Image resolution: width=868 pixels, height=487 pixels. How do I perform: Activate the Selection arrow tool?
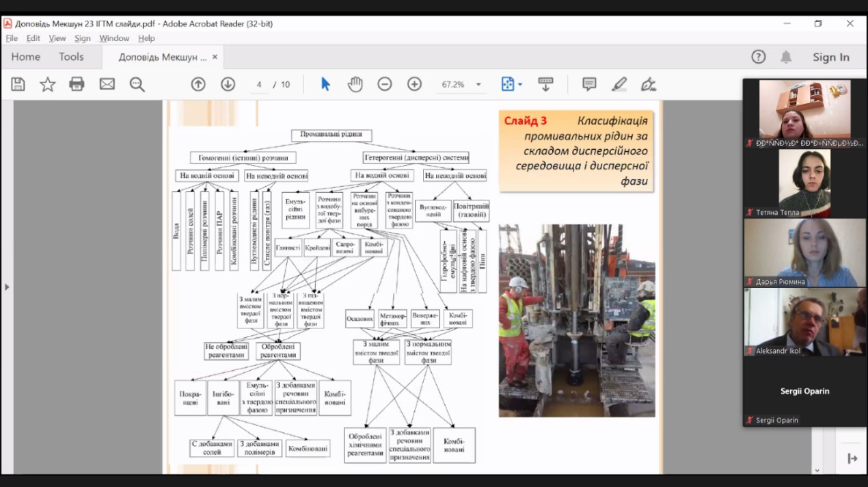click(x=325, y=84)
